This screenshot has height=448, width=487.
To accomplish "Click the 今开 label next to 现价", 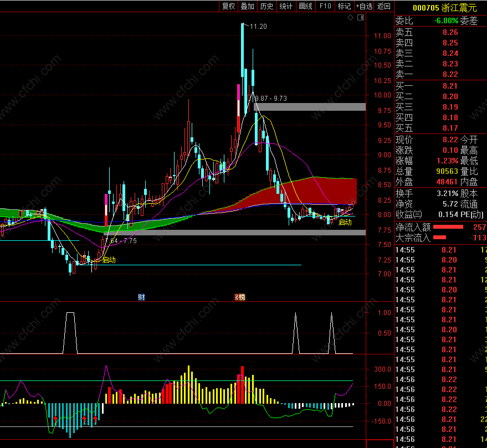I will [x=469, y=140].
